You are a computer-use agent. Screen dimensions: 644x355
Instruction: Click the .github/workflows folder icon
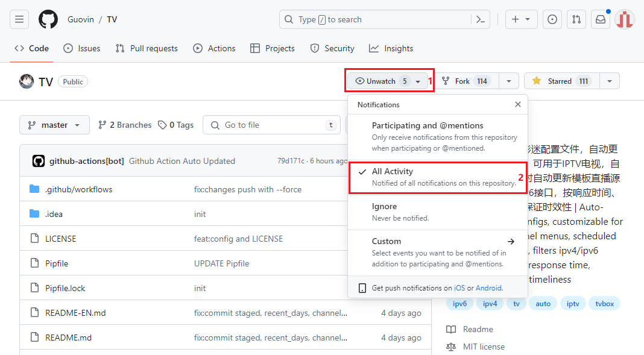pyautogui.click(x=34, y=189)
